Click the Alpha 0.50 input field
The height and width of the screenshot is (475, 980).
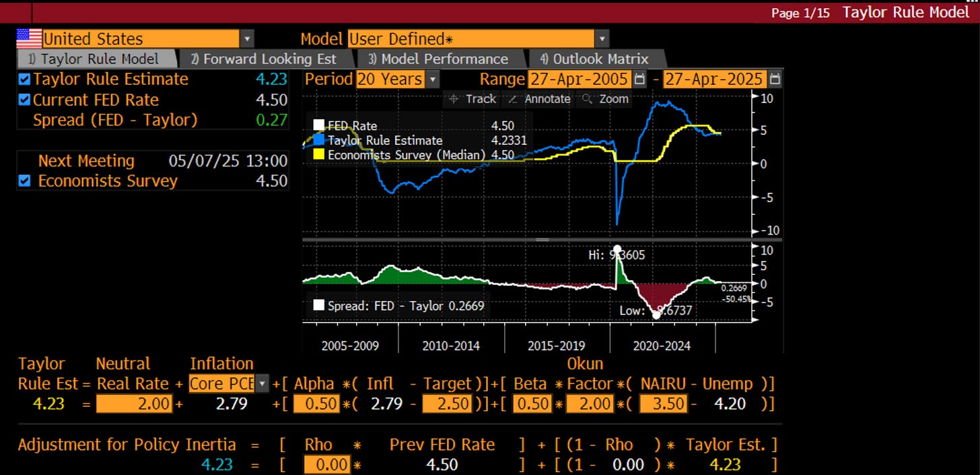315,404
